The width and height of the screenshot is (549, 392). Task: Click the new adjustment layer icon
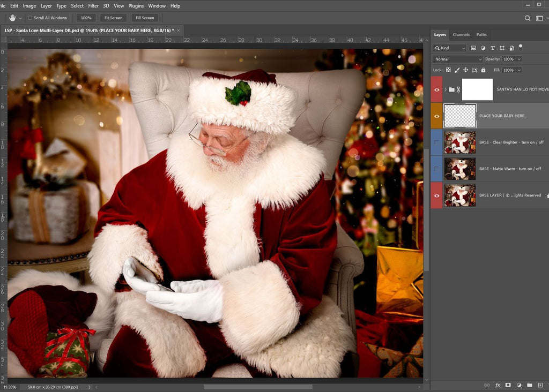point(519,385)
